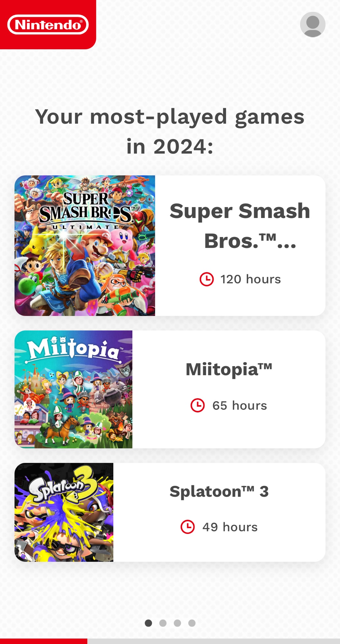The image size is (340, 644).
Task: Open the user profile avatar
Action: tap(312, 24)
